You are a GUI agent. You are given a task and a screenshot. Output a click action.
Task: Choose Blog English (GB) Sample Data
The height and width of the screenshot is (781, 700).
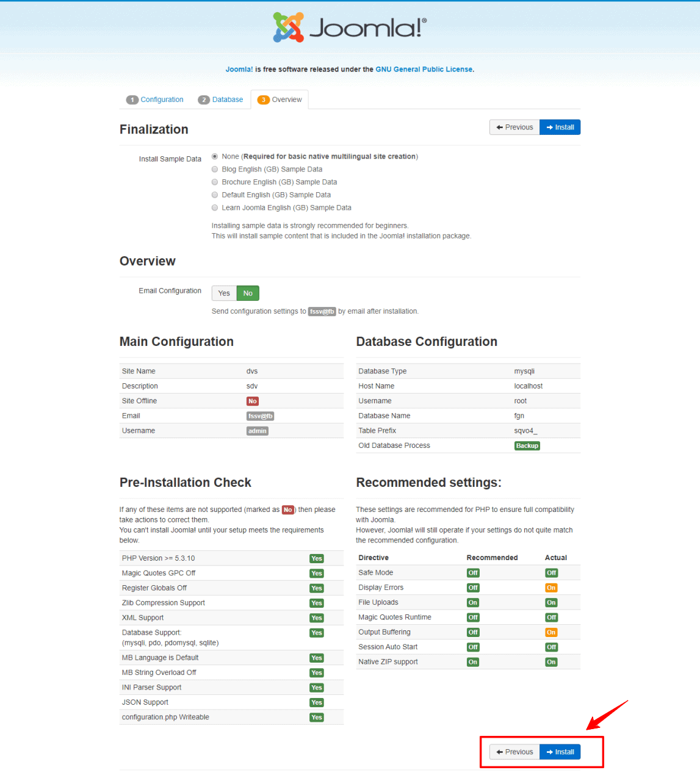215,170
